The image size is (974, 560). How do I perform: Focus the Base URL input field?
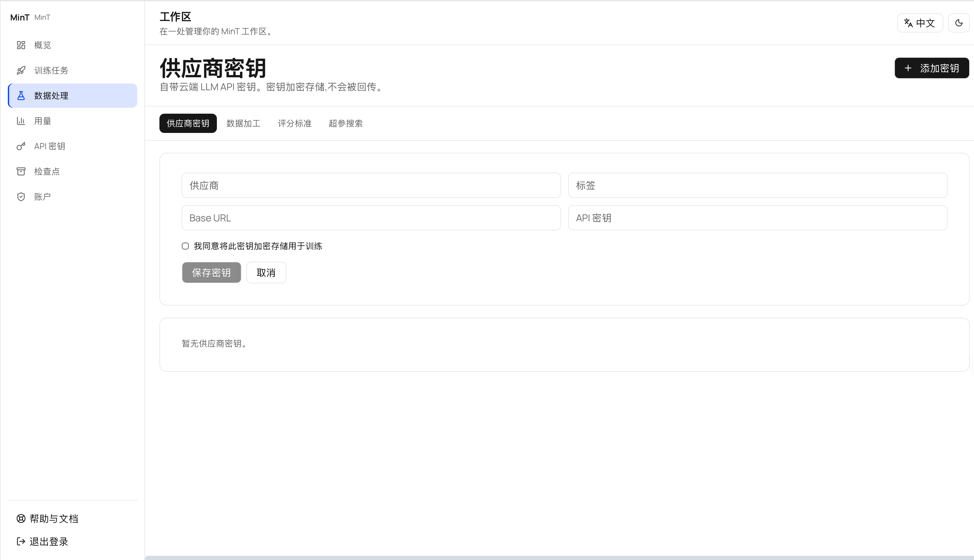click(371, 218)
